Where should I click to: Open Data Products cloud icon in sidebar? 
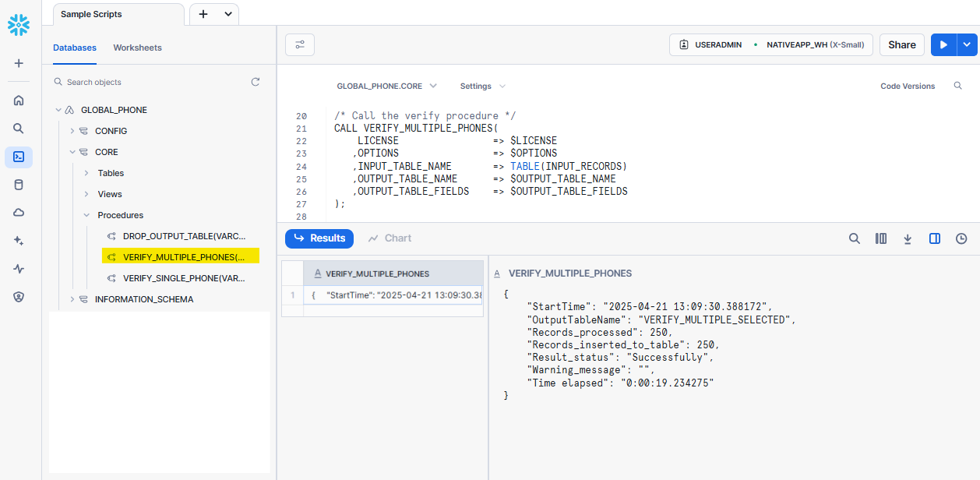(x=19, y=213)
